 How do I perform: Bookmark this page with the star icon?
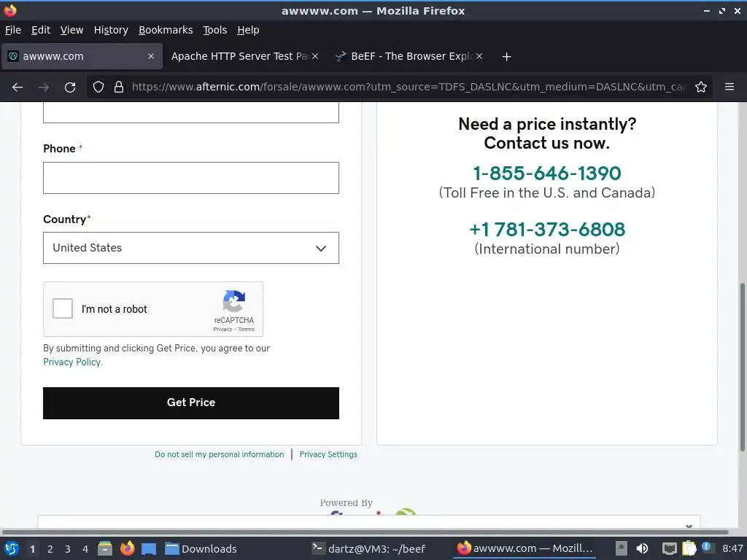tap(701, 87)
